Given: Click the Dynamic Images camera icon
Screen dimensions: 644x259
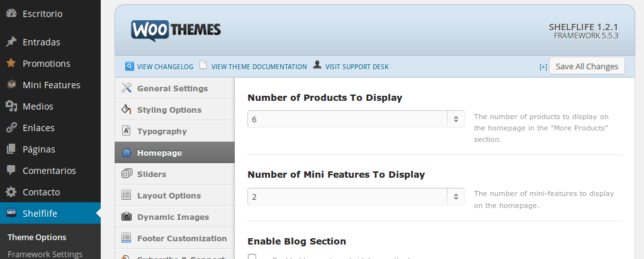Looking at the screenshot, I should pos(127,216).
